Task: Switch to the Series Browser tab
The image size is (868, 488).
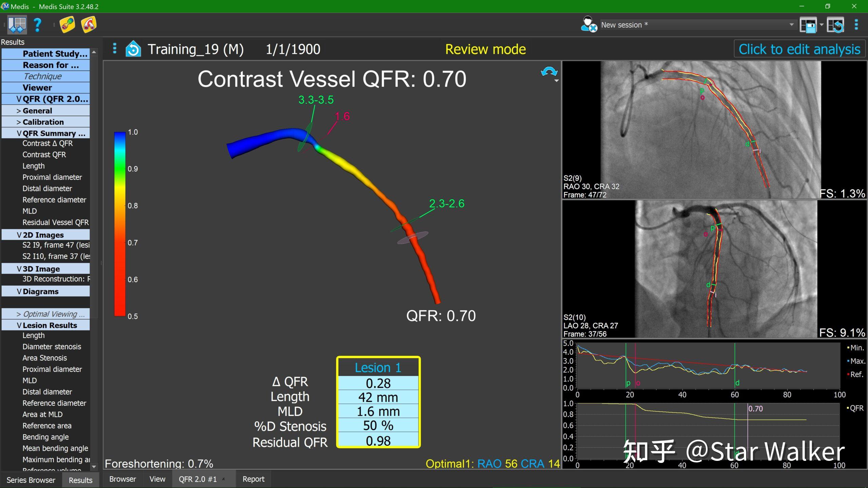Action: click(31, 480)
